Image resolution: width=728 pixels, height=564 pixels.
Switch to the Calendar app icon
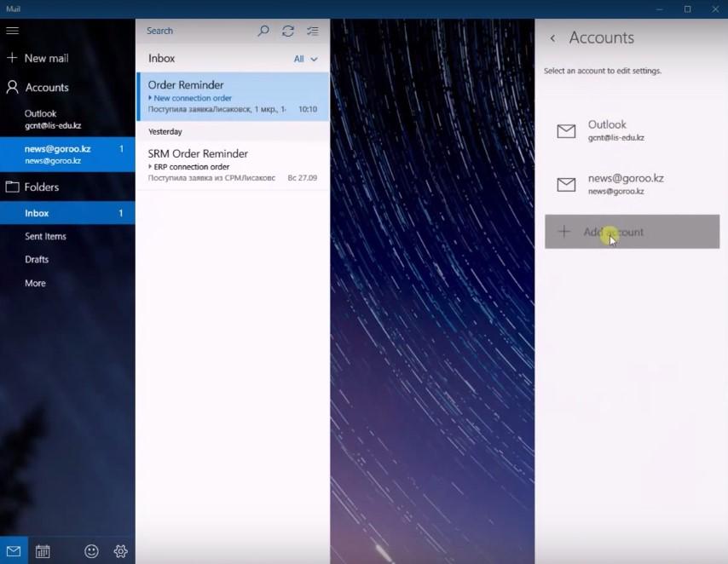pos(43,551)
